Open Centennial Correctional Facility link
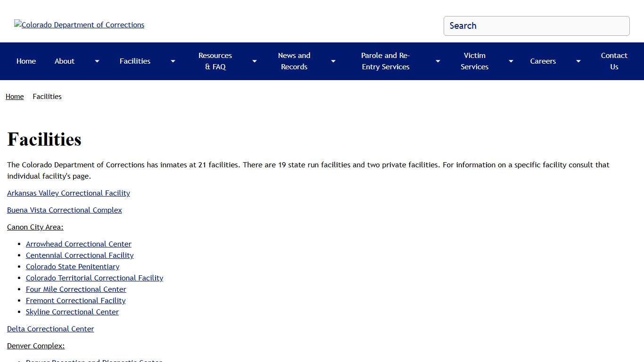Image resolution: width=644 pixels, height=362 pixels. click(x=80, y=255)
